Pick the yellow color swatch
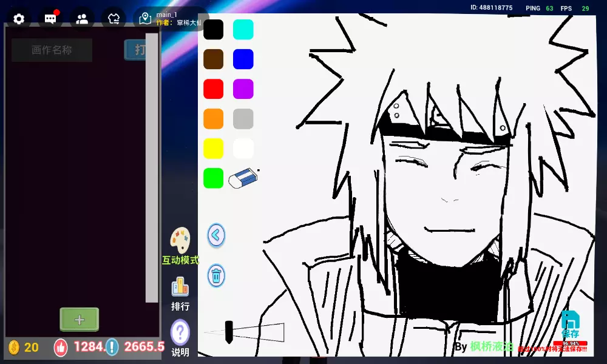The width and height of the screenshot is (607, 364). pyautogui.click(x=213, y=149)
